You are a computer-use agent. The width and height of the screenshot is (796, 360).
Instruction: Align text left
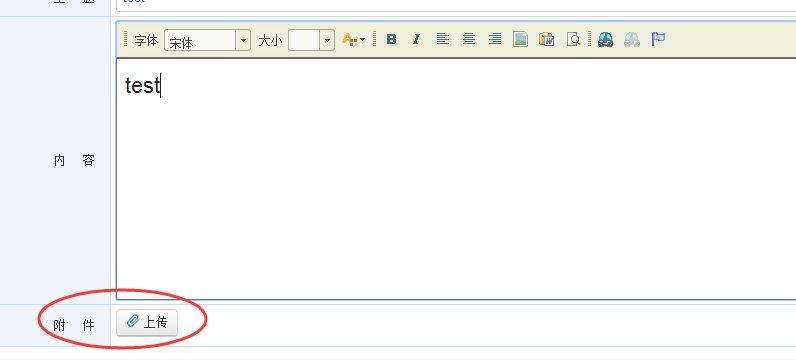click(443, 39)
